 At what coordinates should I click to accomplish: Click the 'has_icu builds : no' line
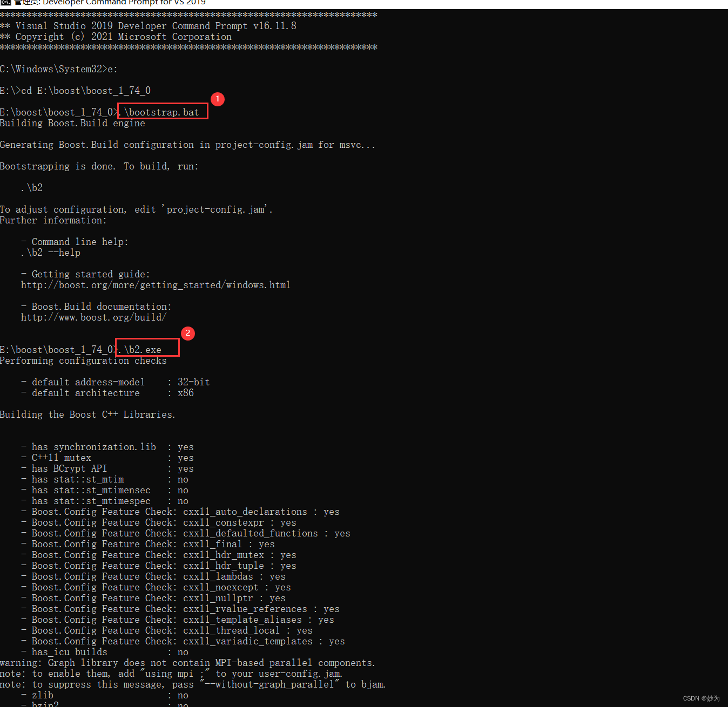click(x=105, y=652)
